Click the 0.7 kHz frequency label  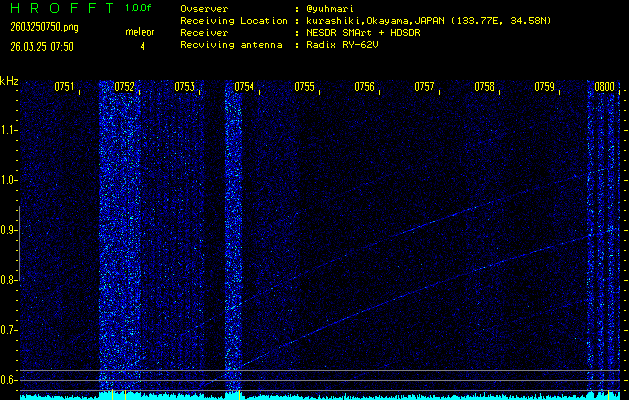pyautogui.click(x=9, y=330)
